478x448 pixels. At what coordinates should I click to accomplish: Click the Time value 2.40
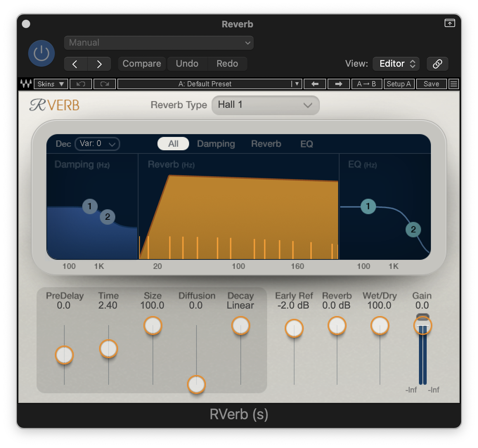click(108, 305)
